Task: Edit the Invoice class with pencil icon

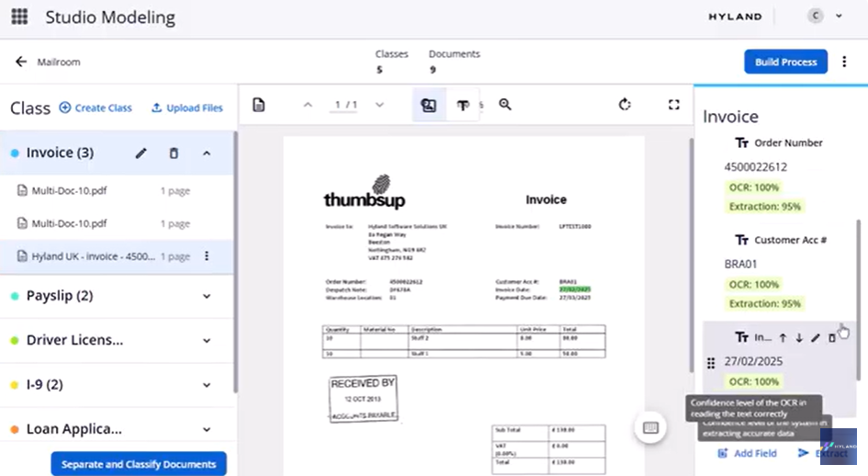Action: coord(141,153)
